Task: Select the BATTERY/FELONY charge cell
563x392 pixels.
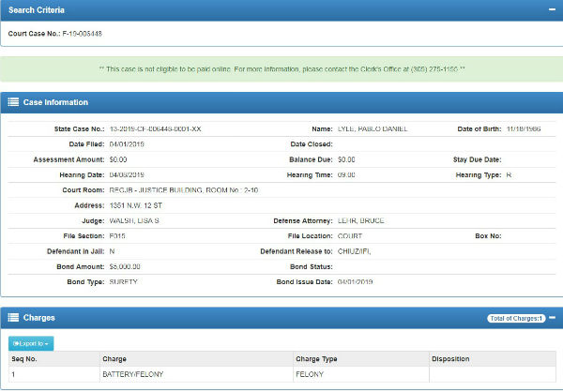Action: pyautogui.click(x=132, y=373)
